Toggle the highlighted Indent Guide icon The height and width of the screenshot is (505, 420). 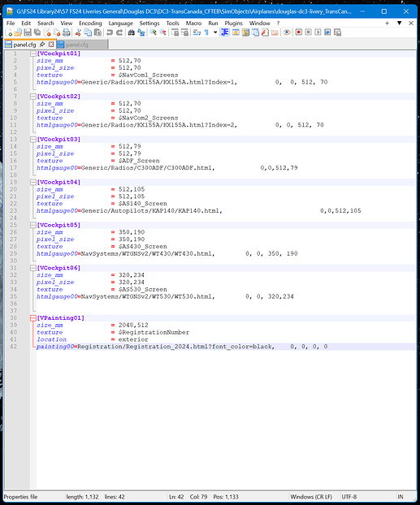click(x=225, y=32)
